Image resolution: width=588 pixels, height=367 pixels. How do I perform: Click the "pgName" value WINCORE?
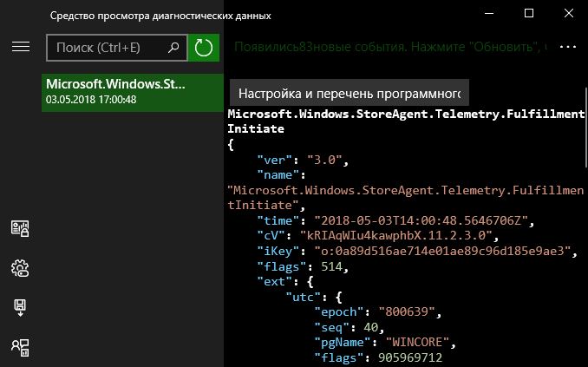point(417,342)
